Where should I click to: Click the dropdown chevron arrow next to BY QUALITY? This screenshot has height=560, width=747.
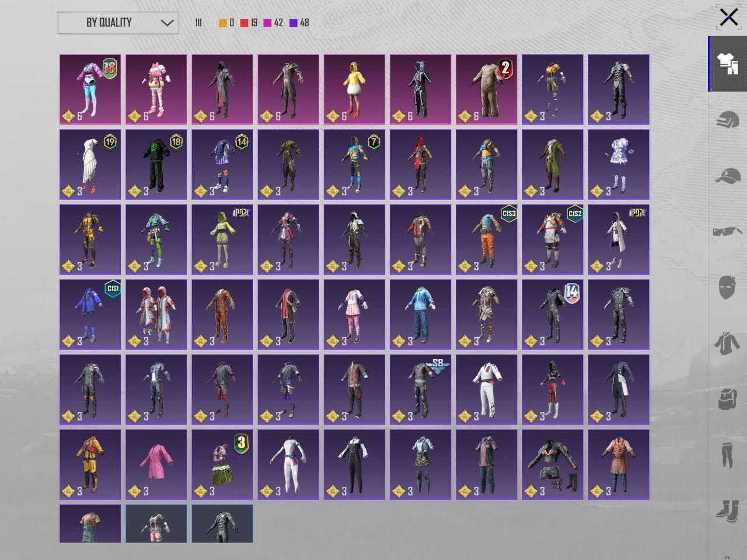167,23
